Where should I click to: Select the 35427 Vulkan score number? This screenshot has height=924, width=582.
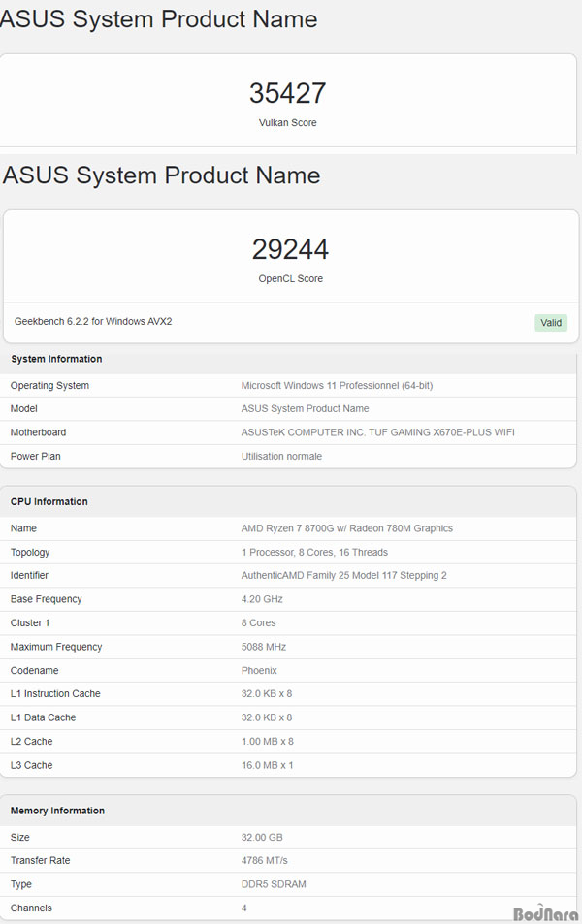click(288, 93)
